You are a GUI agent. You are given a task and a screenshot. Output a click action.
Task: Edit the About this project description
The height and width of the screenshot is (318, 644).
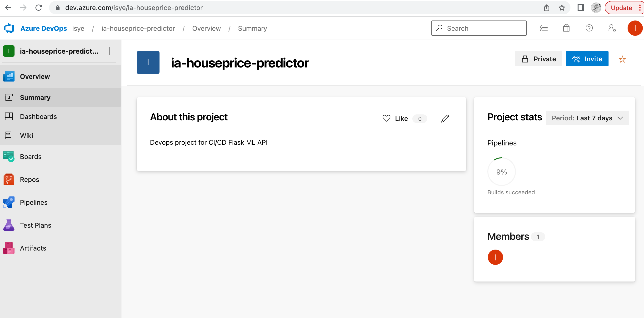click(x=445, y=118)
